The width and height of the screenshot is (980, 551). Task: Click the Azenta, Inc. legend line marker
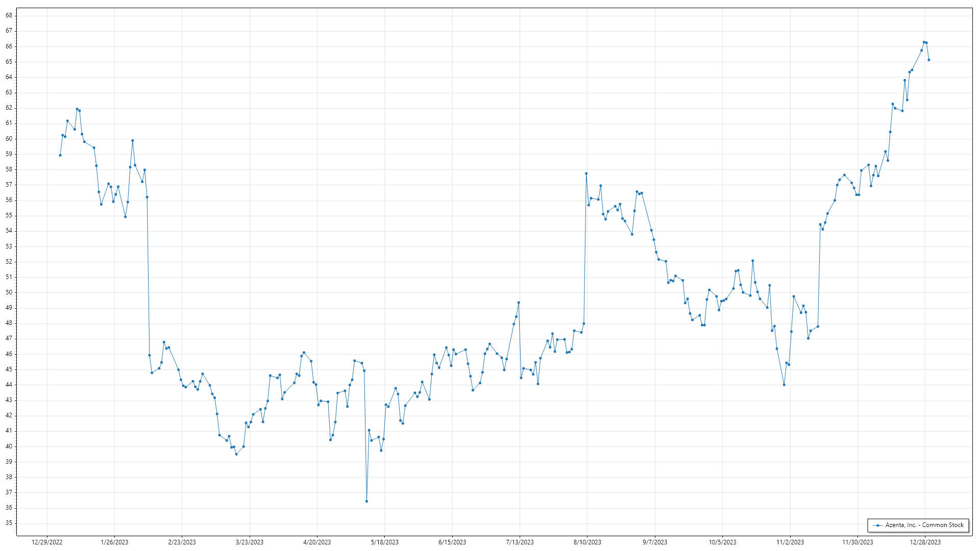877,525
